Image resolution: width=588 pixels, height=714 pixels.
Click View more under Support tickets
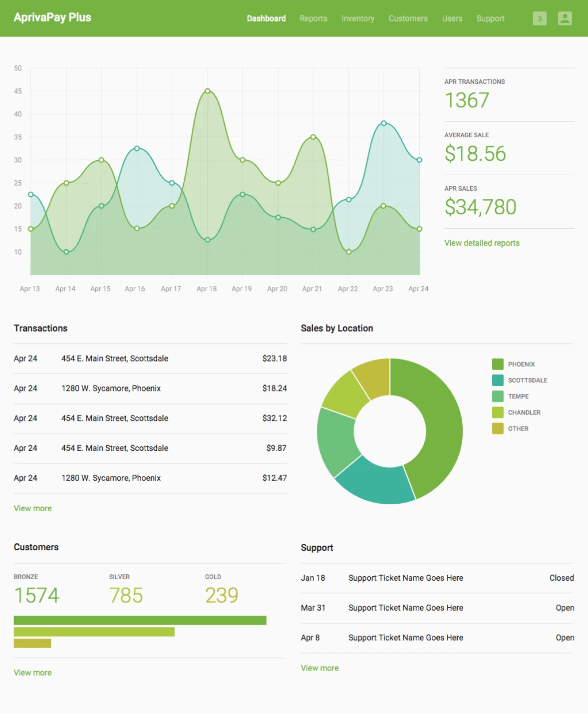[319, 668]
